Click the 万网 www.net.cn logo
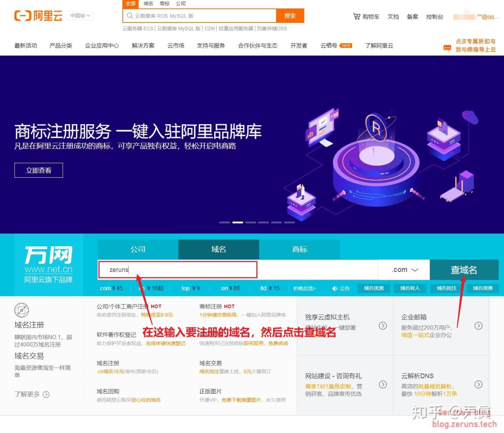 pyautogui.click(x=48, y=264)
